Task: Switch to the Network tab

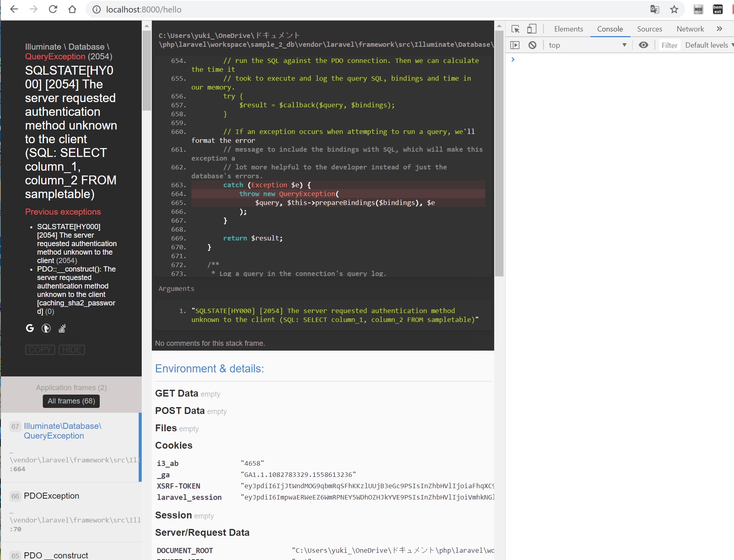Action: [690, 29]
